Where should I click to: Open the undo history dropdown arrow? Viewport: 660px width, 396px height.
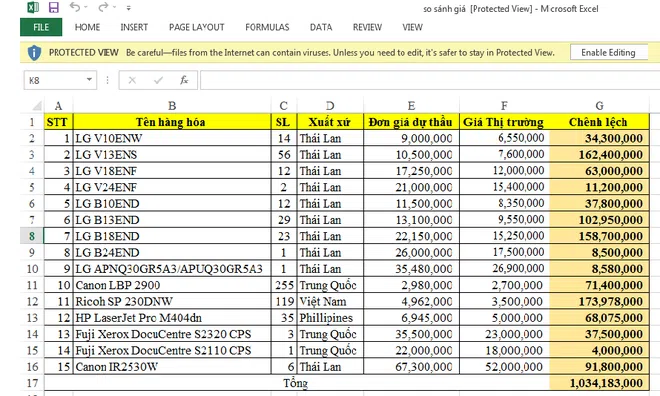tap(86, 8)
